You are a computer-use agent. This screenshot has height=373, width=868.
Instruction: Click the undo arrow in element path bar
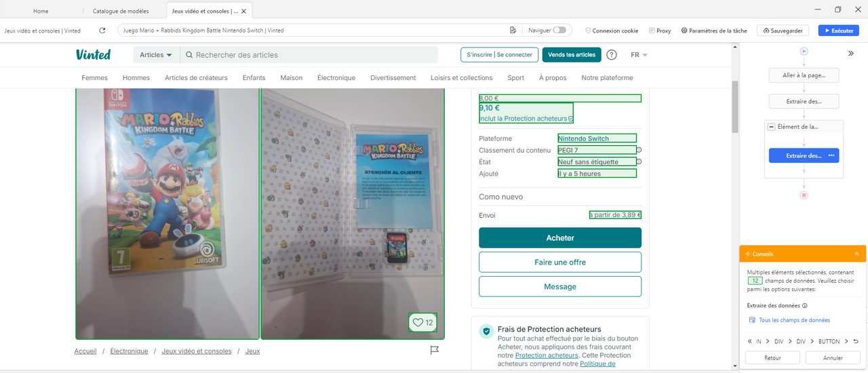click(x=855, y=341)
